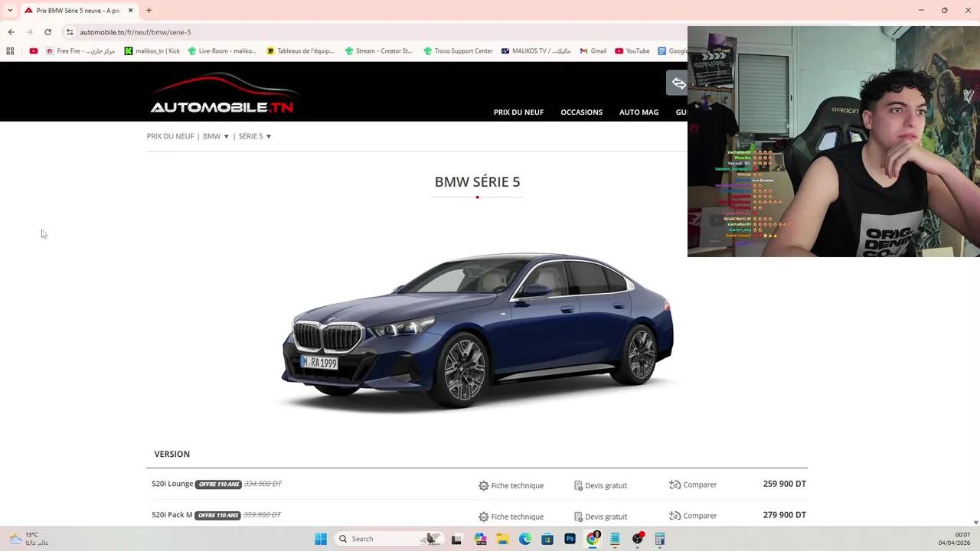
Task: Open the 520i Pack M version
Action: (172, 515)
